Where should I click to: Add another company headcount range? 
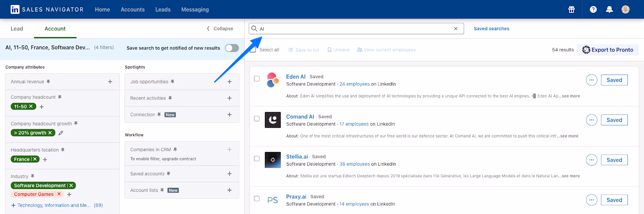tap(41, 107)
